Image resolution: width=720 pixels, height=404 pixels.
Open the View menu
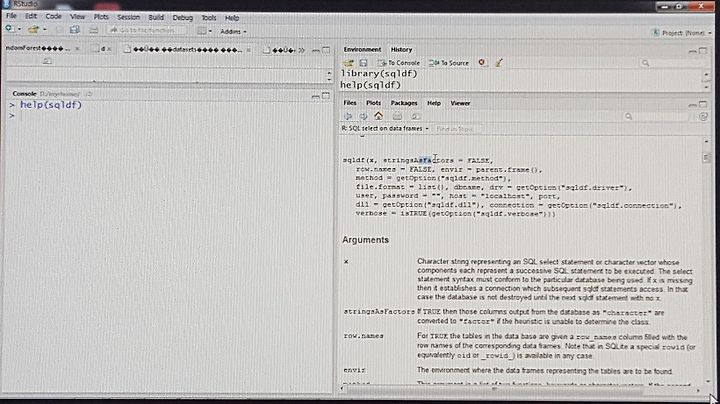coord(78,17)
